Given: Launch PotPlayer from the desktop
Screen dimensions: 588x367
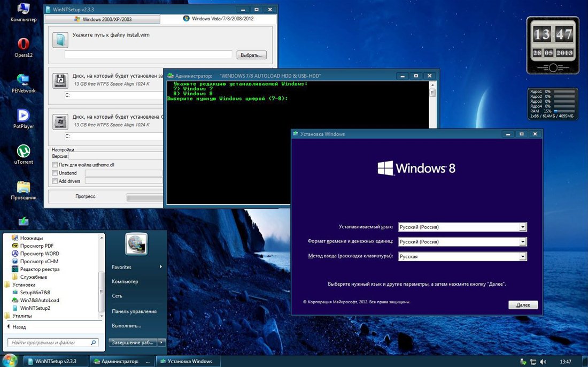Looking at the screenshot, I should coord(23,119).
